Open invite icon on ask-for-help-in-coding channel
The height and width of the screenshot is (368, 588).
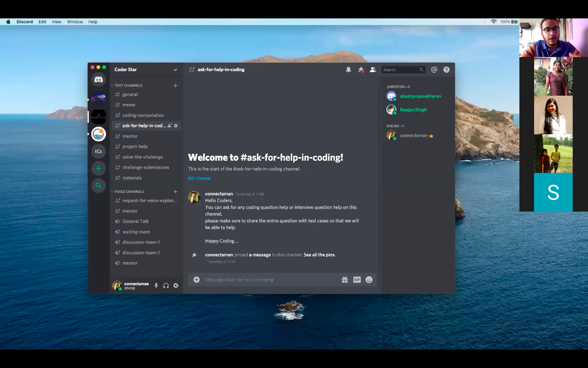pos(169,126)
